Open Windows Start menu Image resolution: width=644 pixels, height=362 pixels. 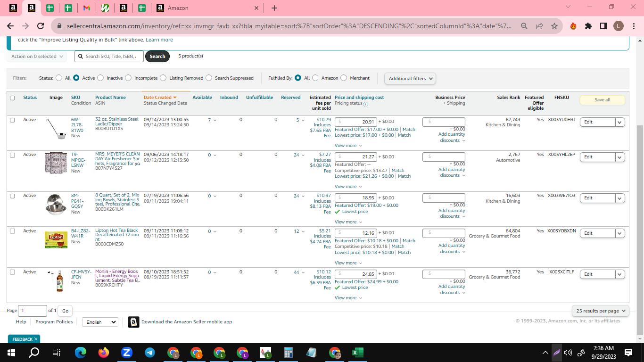click(11, 352)
